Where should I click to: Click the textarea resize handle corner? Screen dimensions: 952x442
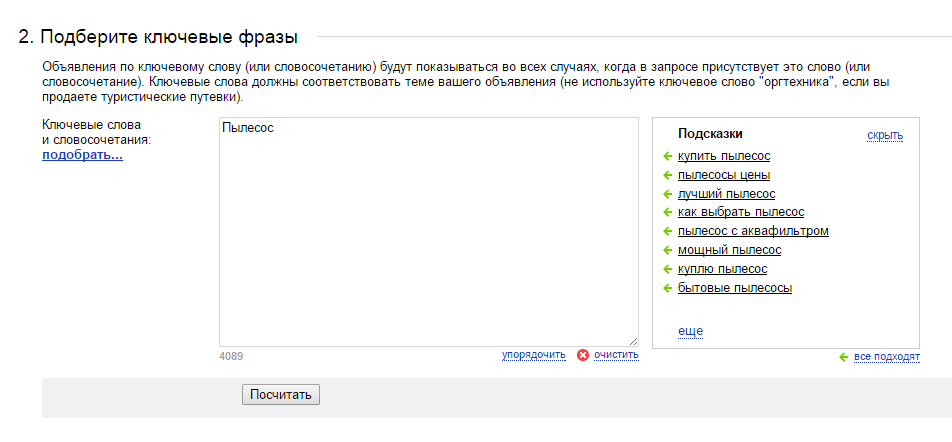[633, 341]
